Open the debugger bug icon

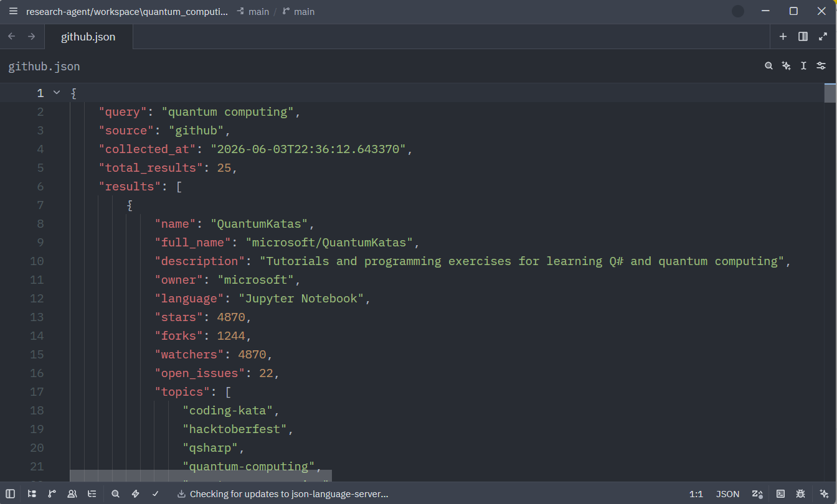tap(800, 494)
